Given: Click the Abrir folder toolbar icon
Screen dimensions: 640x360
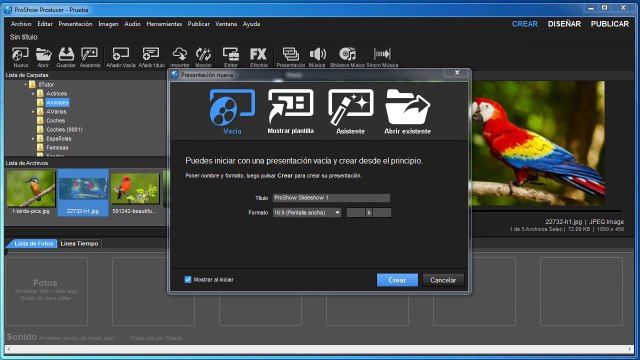Looking at the screenshot, I should 43,57.
